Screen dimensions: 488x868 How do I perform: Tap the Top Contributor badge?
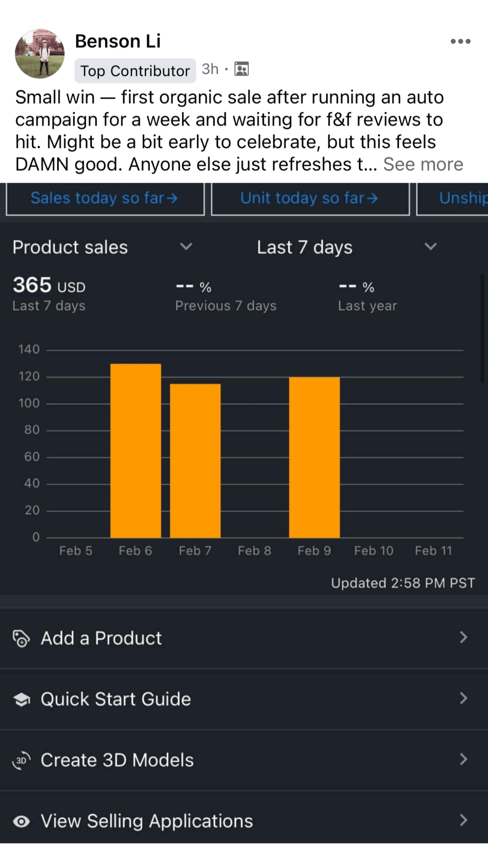click(x=135, y=71)
